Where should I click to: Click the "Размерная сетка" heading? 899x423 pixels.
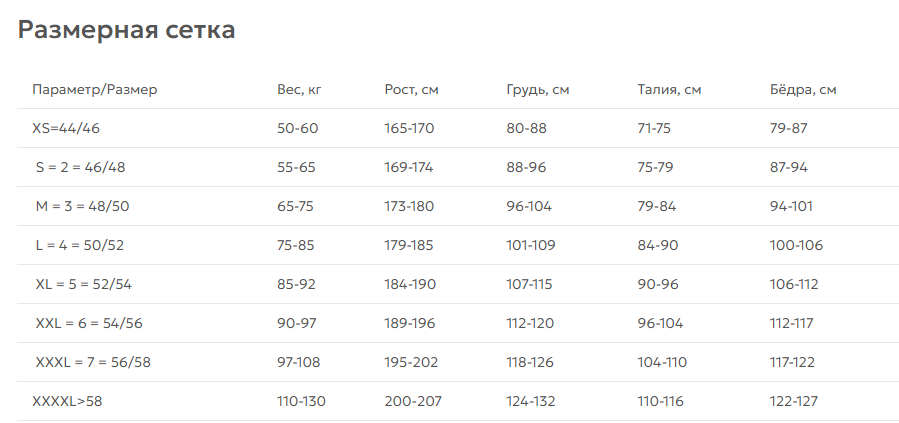[x=127, y=30]
